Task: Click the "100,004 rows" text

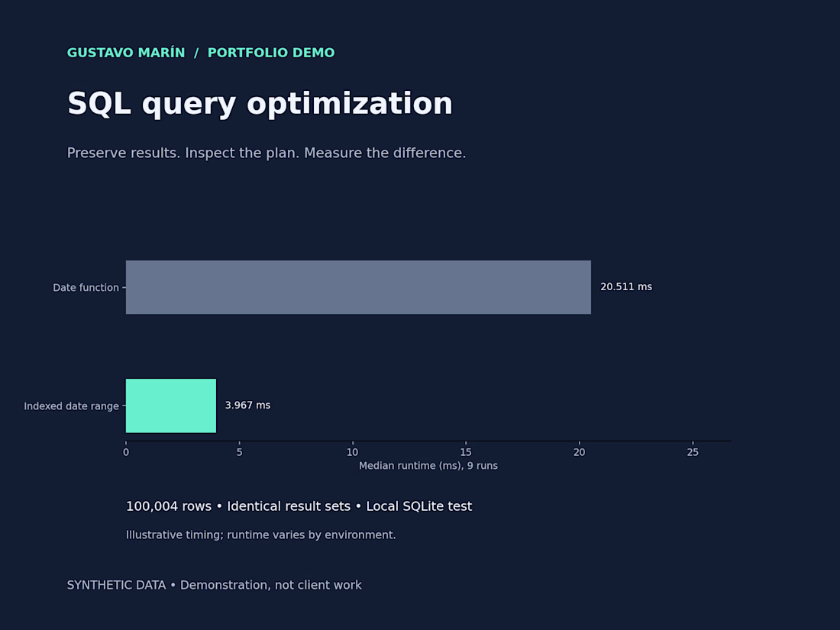Action: coord(169,506)
